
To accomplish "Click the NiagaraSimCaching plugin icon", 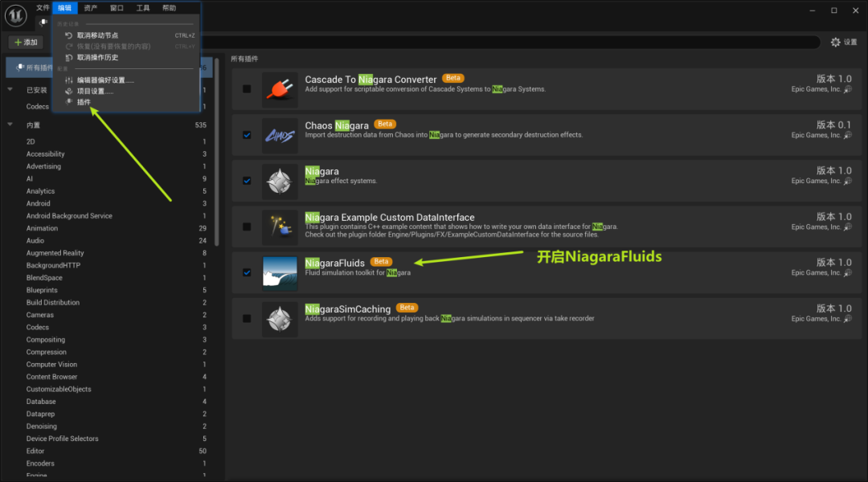I will [x=280, y=319].
